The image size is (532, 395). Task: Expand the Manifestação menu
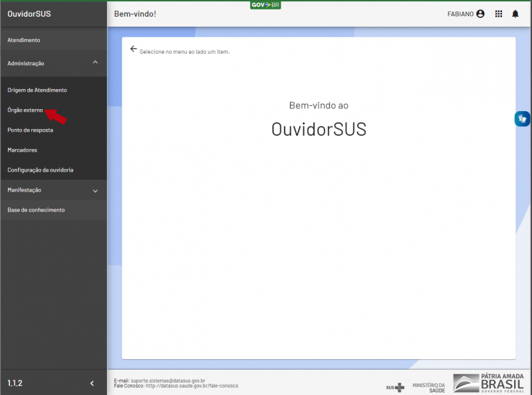coord(53,190)
